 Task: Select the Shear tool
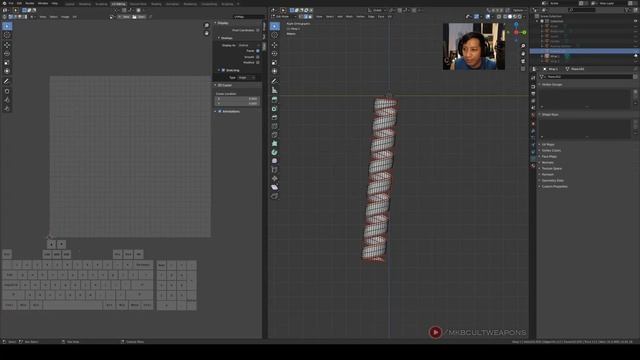[275, 187]
